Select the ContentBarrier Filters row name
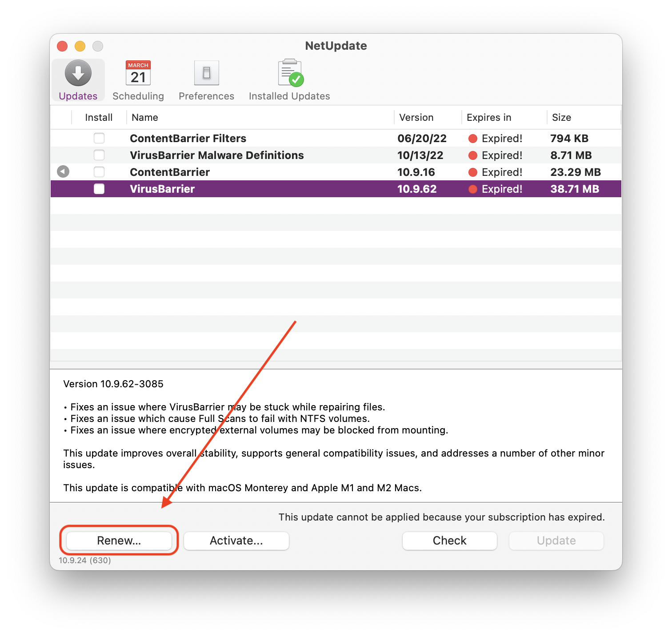The width and height of the screenshot is (672, 636). [x=188, y=138]
